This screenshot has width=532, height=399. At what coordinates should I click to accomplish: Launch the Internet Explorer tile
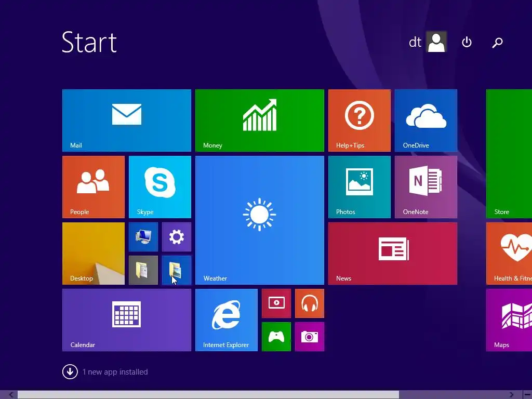click(x=227, y=320)
